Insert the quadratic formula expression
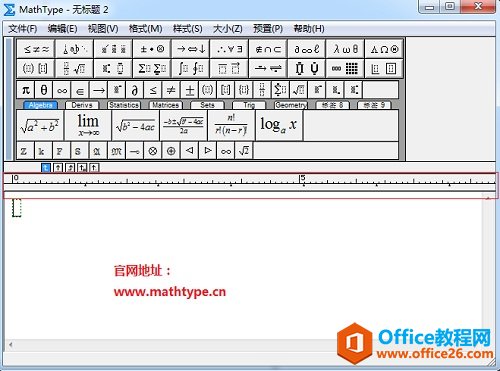The width and height of the screenshot is (500, 371). click(x=183, y=125)
